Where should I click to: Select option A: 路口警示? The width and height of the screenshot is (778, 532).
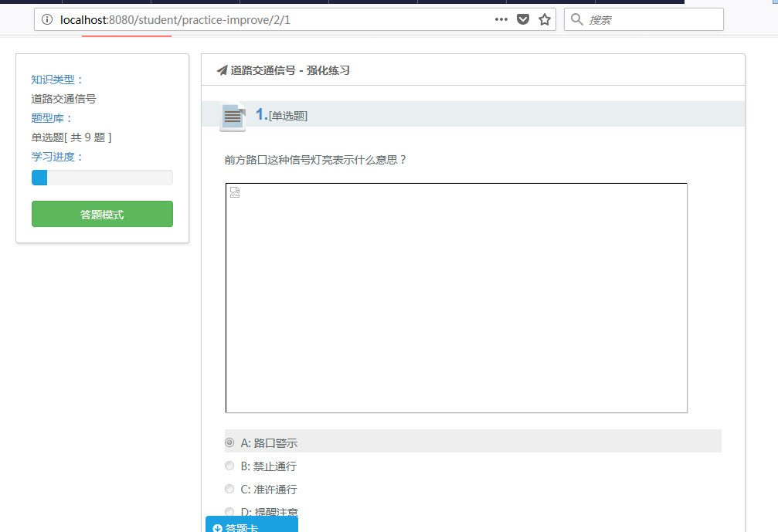pos(229,442)
